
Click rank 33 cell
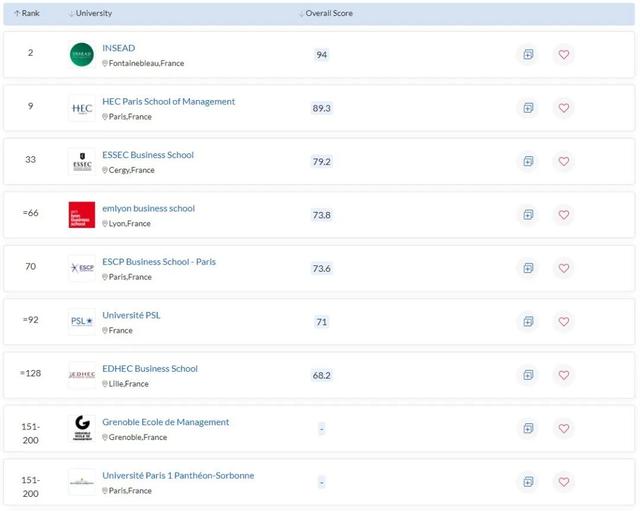point(31,160)
